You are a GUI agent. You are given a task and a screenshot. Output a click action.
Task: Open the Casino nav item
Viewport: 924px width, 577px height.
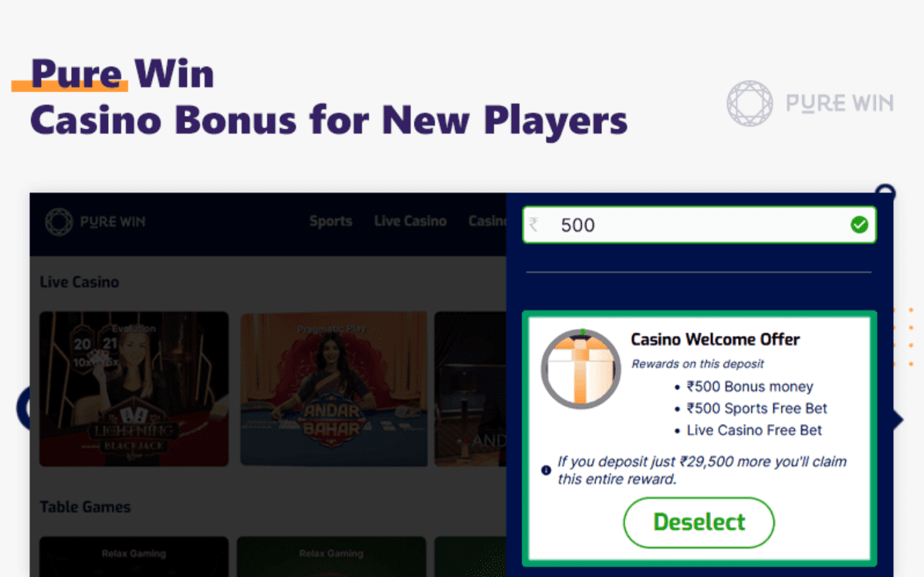pos(487,222)
